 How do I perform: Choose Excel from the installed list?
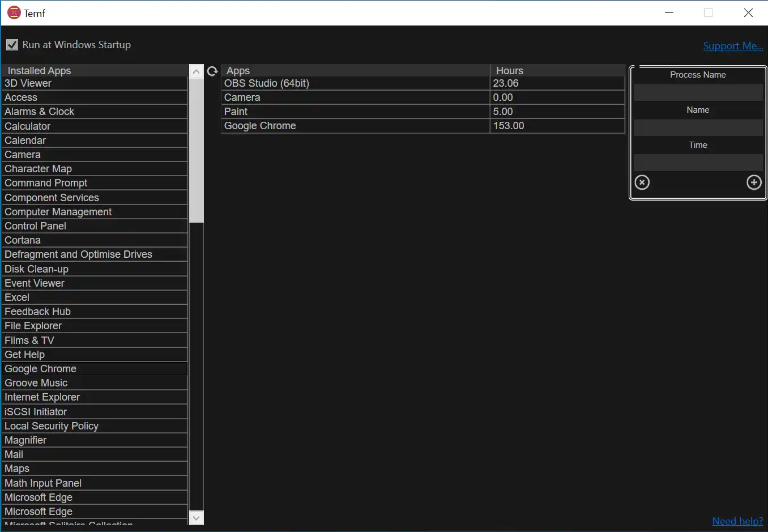[95, 297]
